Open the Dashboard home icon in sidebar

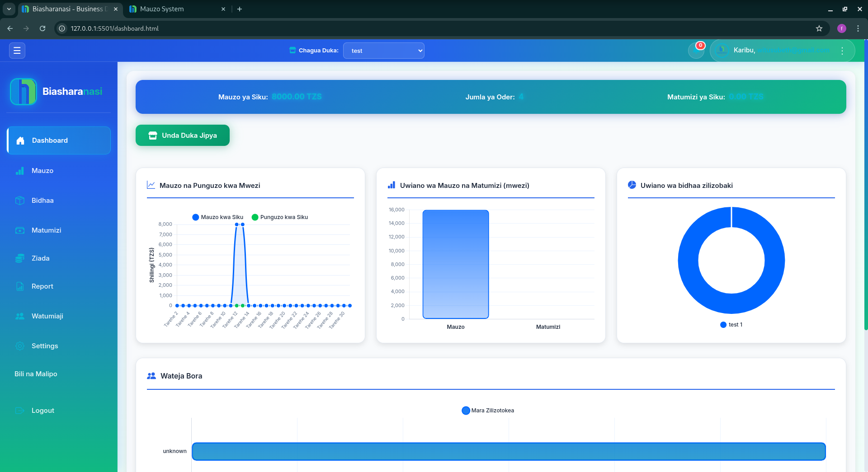tap(20, 140)
